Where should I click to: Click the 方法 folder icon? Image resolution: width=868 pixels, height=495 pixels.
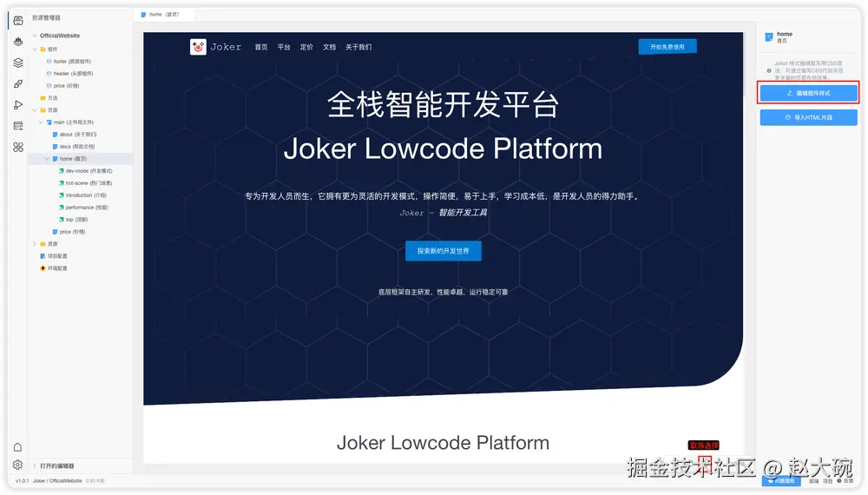click(43, 98)
